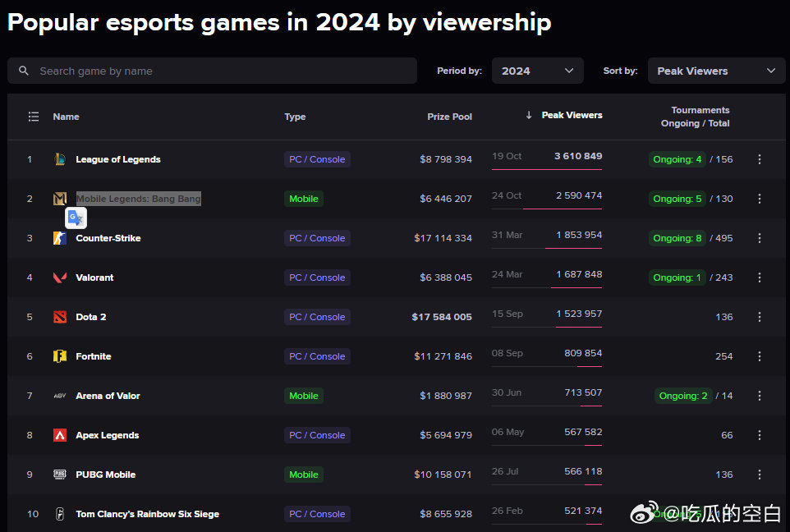Image resolution: width=790 pixels, height=532 pixels.
Task: Click the Fortnite game icon
Action: coord(60,356)
